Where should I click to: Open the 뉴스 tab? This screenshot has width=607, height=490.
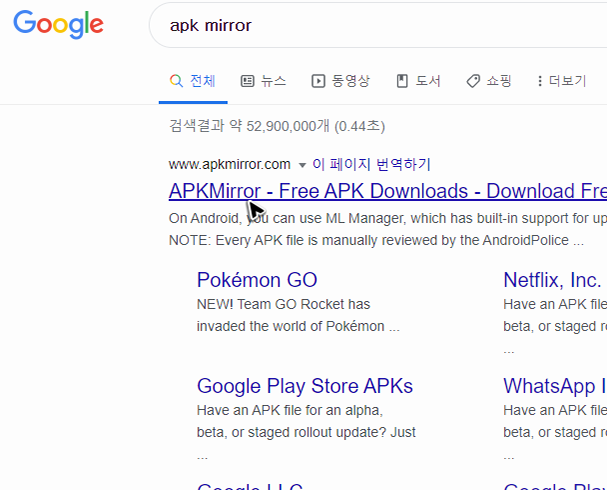pos(263,81)
